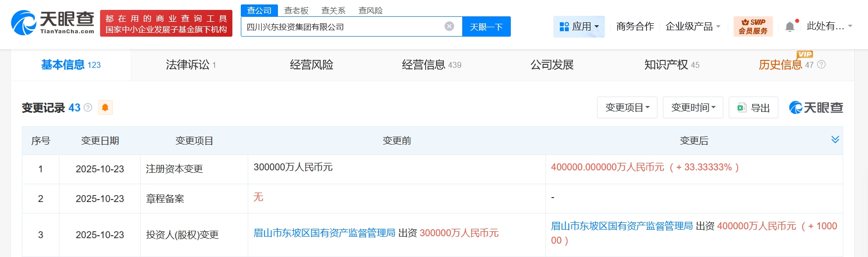
Task: Clear the search box with X icon
Action: (x=449, y=26)
